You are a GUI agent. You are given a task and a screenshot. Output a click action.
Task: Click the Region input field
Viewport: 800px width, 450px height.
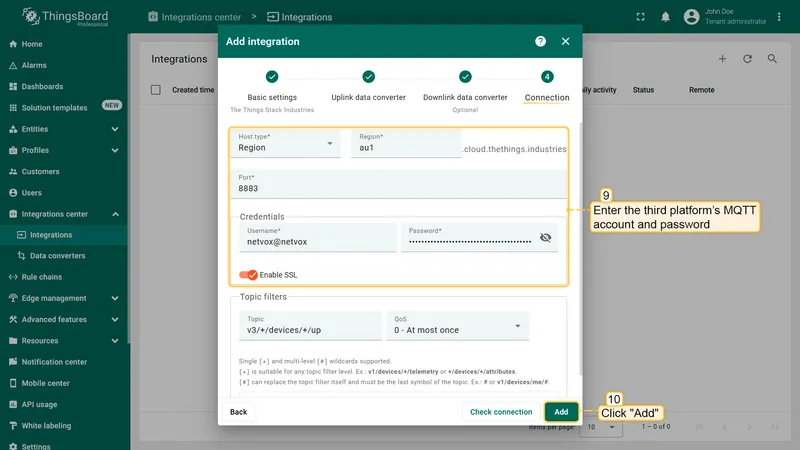pyautogui.click(x=406, y=143)
